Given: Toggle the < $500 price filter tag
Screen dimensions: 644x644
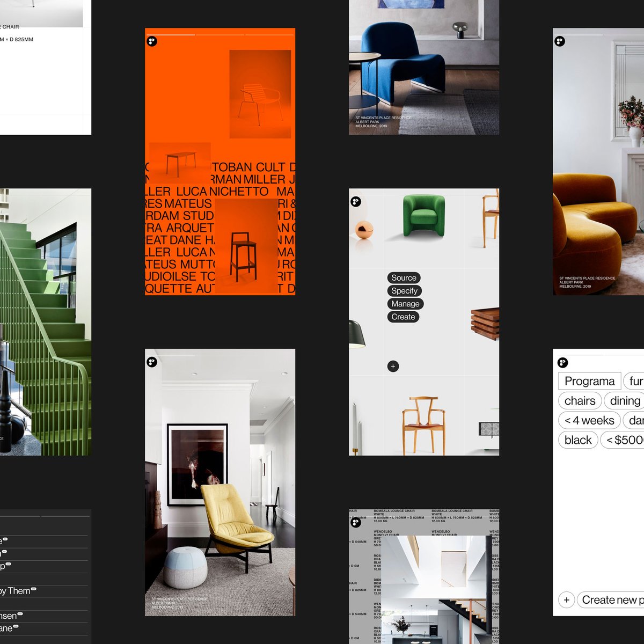Looking at the screenshot, I should click(622, 440).
